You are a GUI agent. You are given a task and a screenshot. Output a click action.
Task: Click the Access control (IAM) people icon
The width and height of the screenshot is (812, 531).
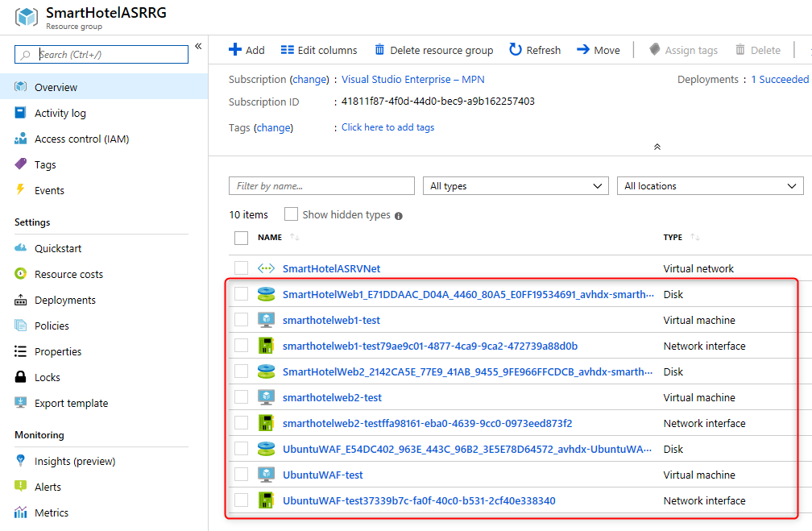pyautogui.click(x=21, y=139)
